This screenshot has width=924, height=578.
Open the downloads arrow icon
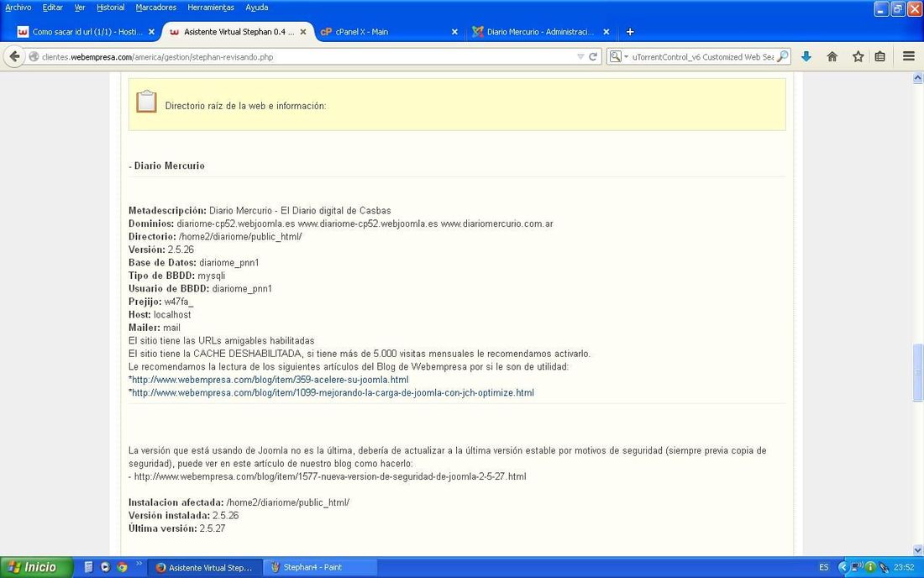coord(806,56)
